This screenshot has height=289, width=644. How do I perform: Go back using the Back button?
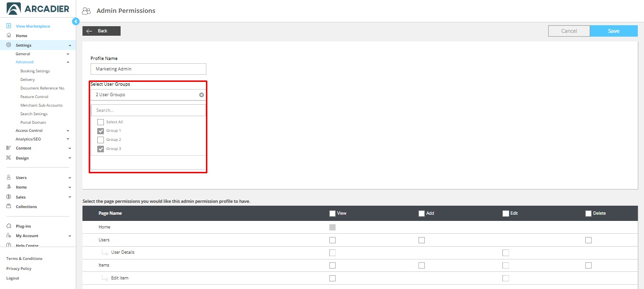[102, 31]
